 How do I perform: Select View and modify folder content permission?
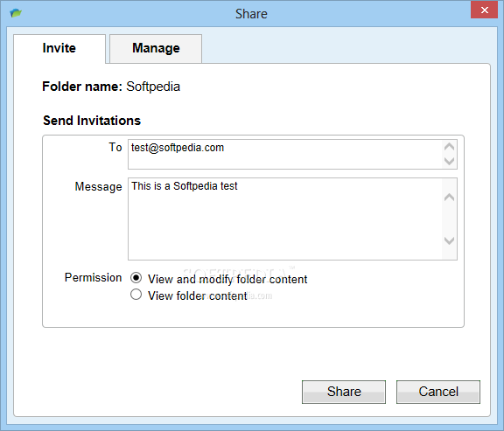(x=136, y=278)
